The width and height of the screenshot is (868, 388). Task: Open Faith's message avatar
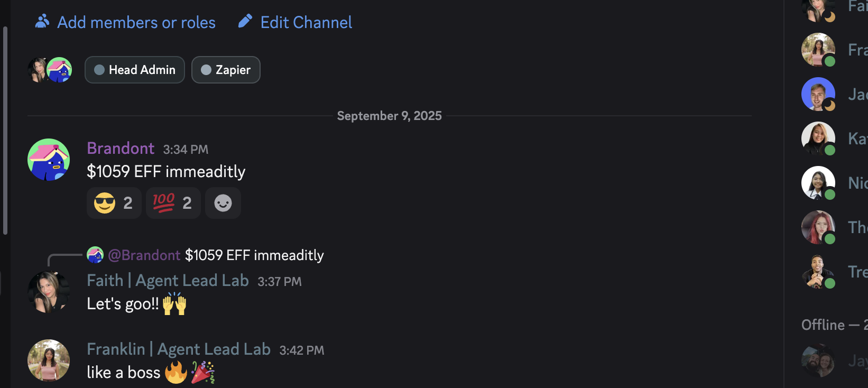(x=49, y=292)
